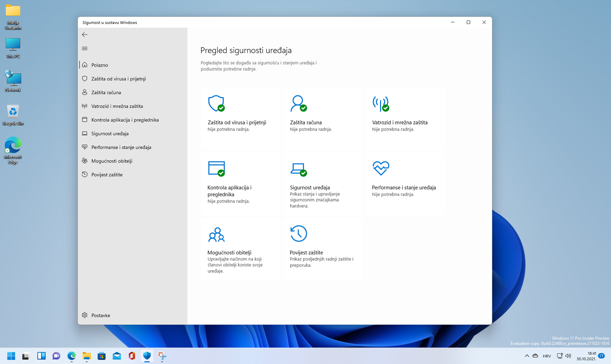The width and height of the screenshot is (611, 364).
Task: Click the HRV language indicator
Action: [x=547, y=356]
